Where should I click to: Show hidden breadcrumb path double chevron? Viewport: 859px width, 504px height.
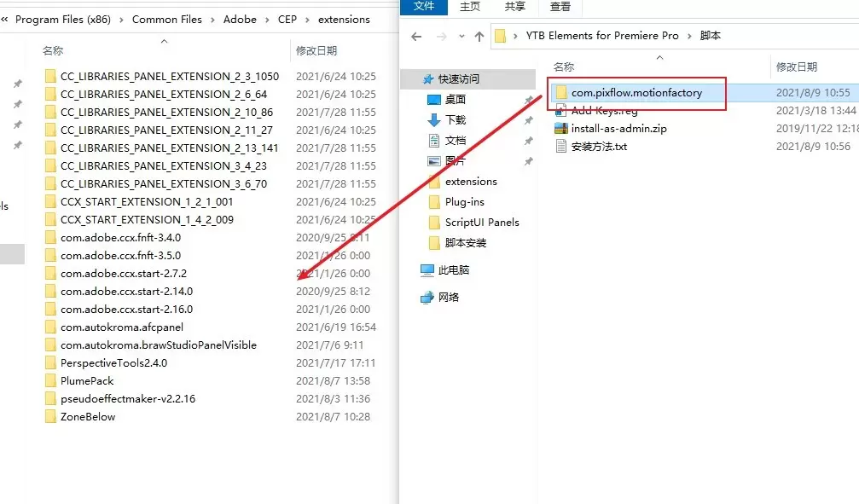(x=4, y=20)
